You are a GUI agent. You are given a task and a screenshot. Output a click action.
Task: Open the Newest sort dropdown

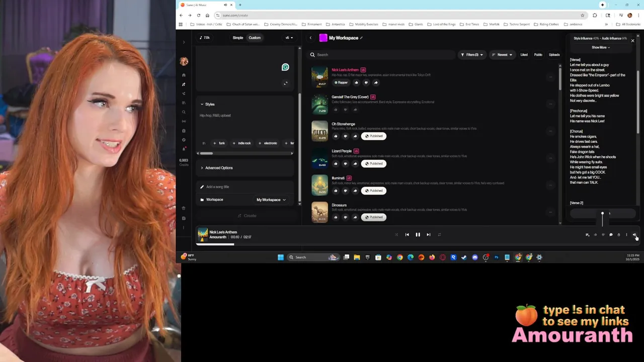coord(502,55)
